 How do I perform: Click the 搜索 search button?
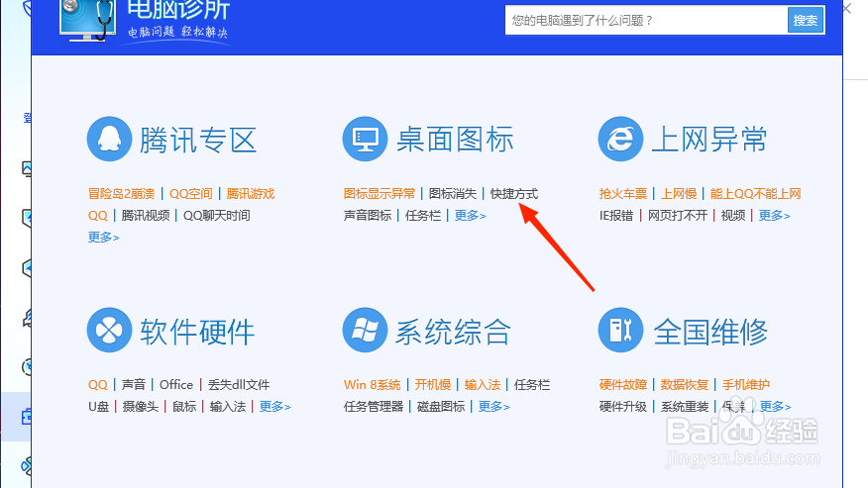[806, 21]
